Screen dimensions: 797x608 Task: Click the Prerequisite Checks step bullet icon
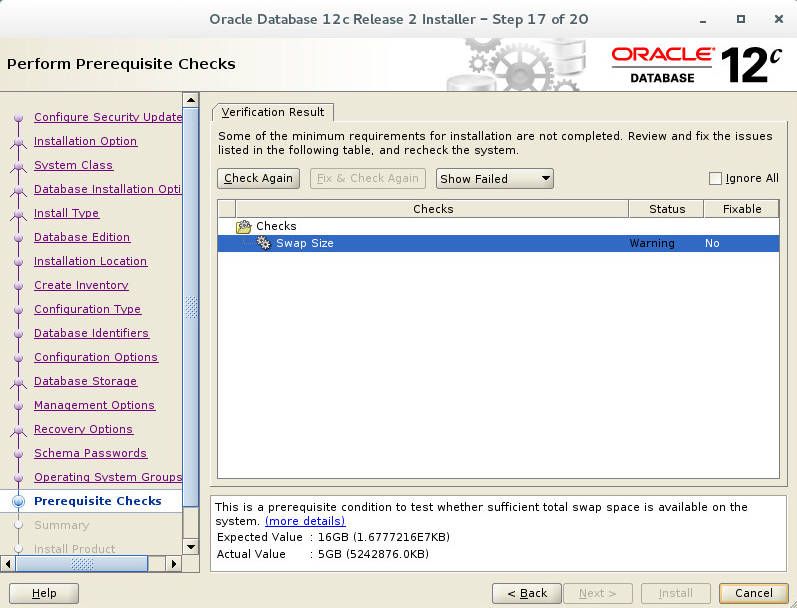[x=19, y=501]
